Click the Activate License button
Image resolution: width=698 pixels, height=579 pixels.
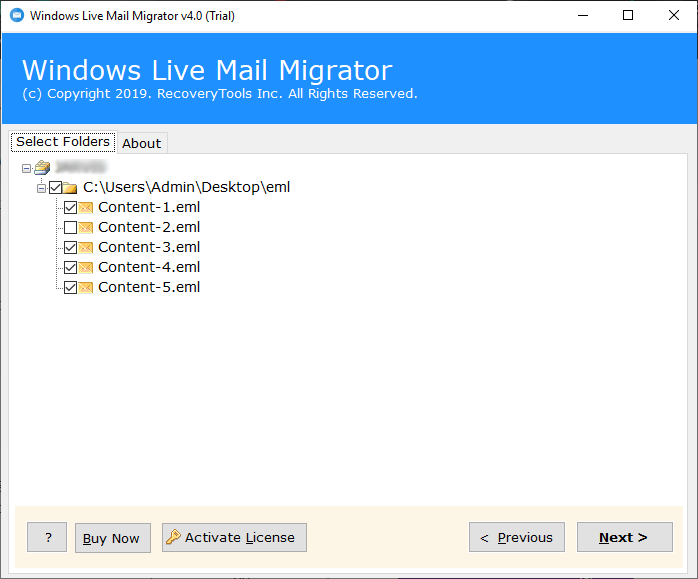click(234, 537)
